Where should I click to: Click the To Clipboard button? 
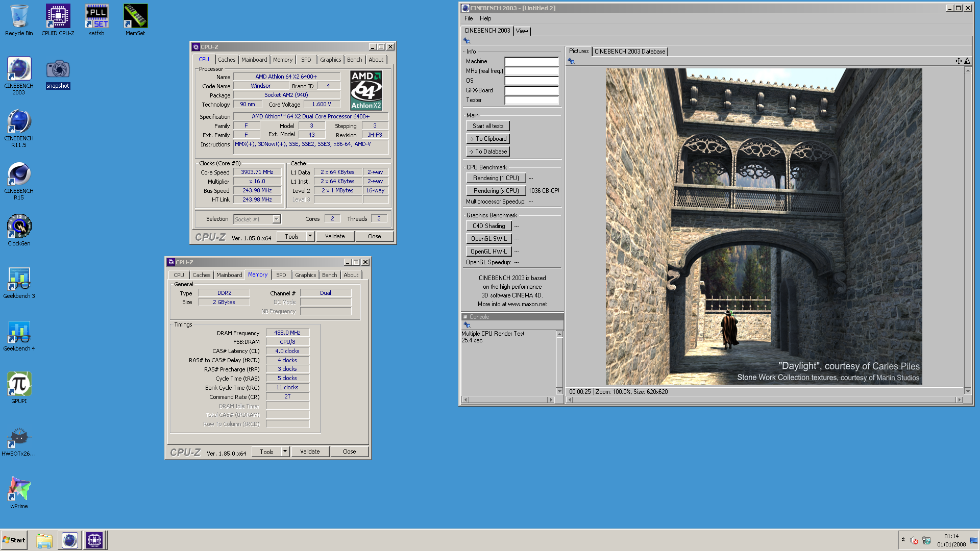(488, 139)
